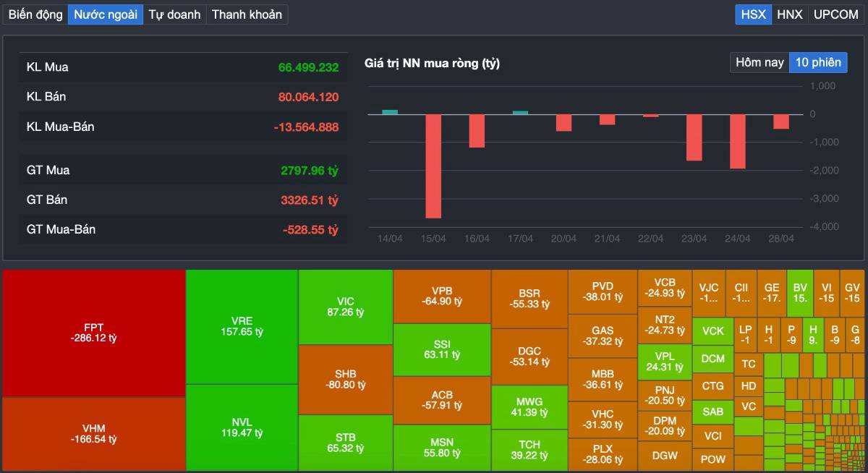Switch to the Biến động tab
Screen dimensions: 868x473
tap(35, 14)
